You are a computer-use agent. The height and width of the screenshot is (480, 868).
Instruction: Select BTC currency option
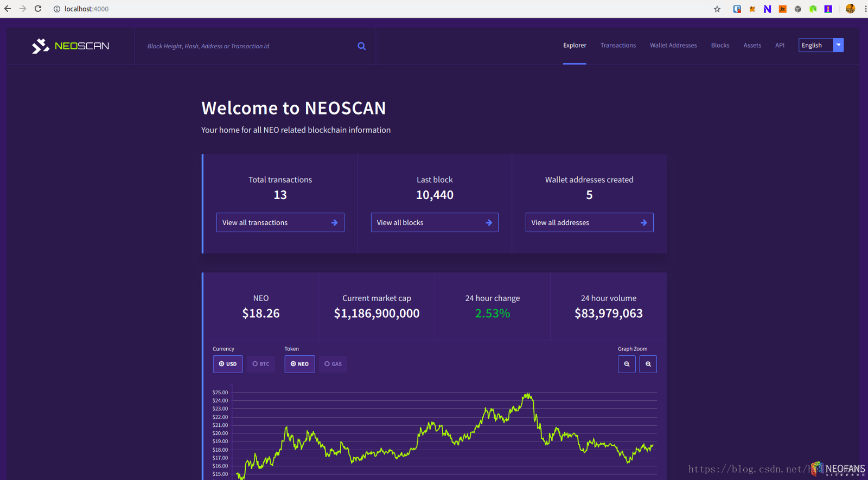click(261, 364)
